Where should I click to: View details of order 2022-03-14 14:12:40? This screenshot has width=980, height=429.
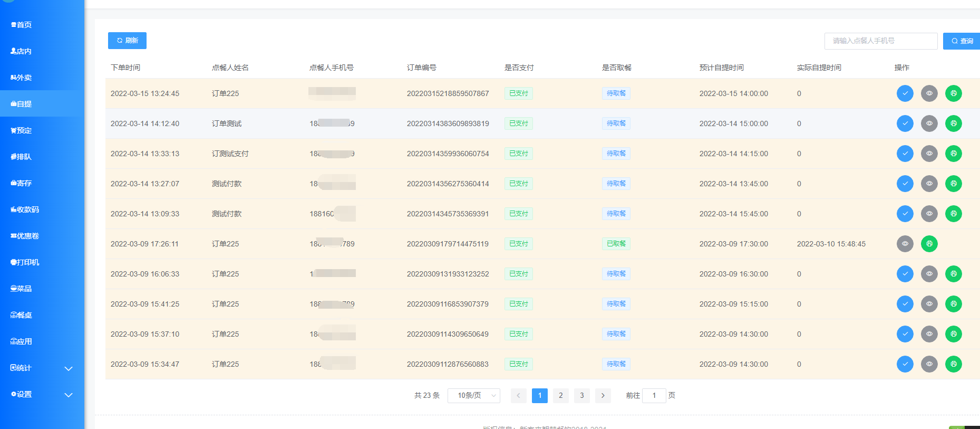coord(929,123)
